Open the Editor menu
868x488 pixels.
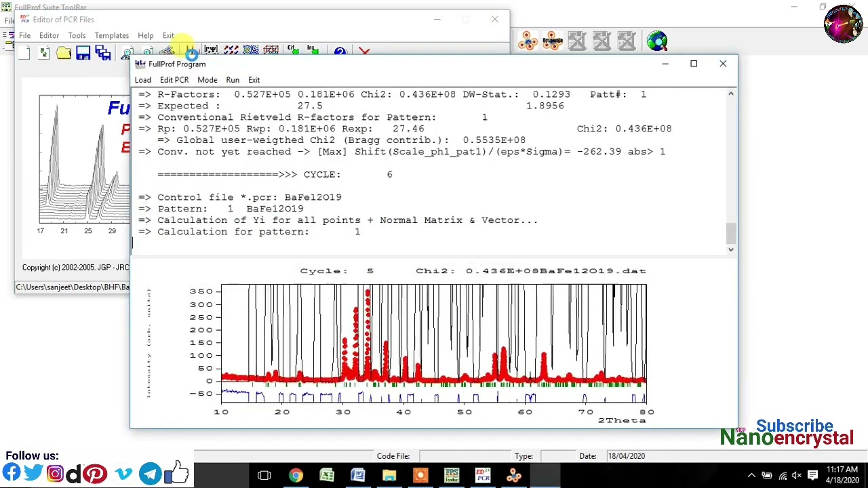pyautogui.click(x=49, y=35)
